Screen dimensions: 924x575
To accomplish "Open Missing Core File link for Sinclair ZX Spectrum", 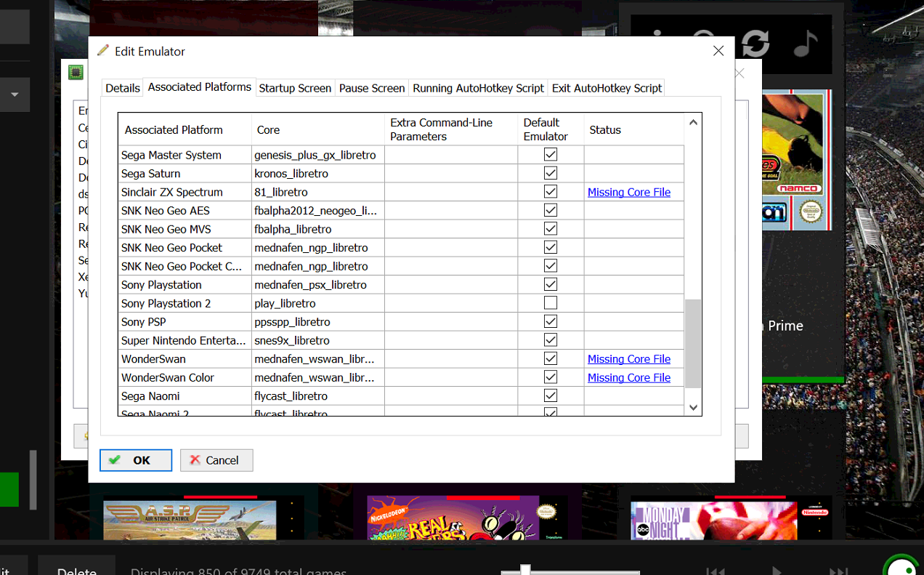I will [x=629, y=192].
